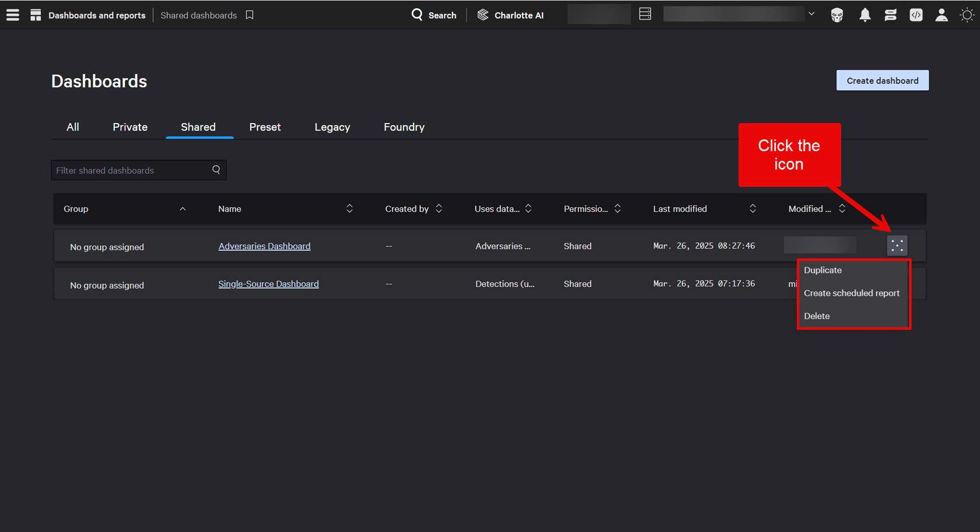Select Duplicate from the context menu
Image resolution: width=980 pixels, height=532 pixels.
[x=822, y=270]
